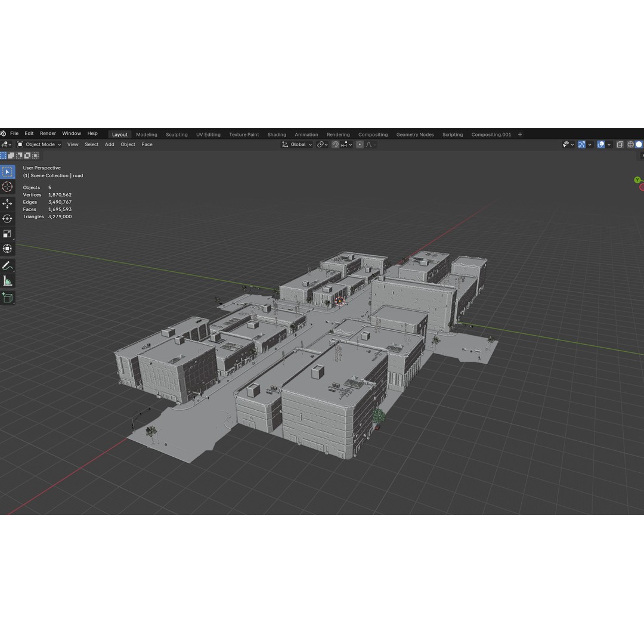The height and width of the screenshot is (644, 644).
Task: Click the add workspace plus button
Action: click(519, 134)
